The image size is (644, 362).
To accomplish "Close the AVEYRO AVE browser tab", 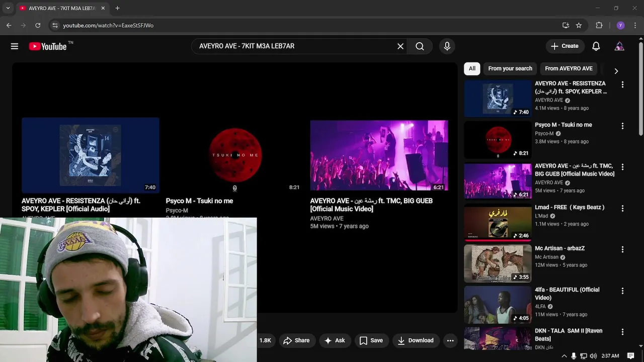I will pyautogui.click(x=103, y=8).
